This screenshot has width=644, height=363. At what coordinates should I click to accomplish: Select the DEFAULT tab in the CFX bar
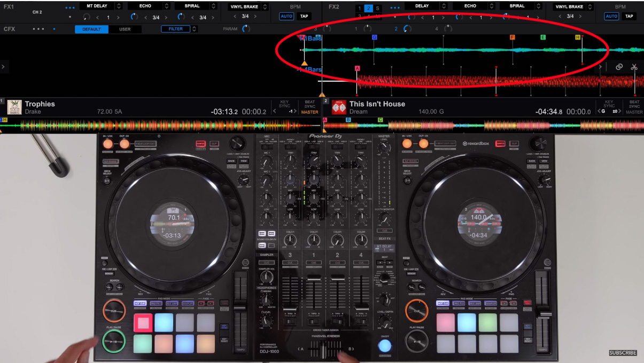91,29
